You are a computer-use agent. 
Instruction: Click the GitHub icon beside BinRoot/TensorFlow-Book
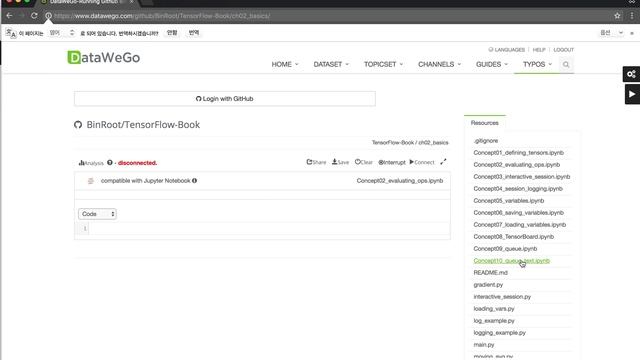(78, 124)
